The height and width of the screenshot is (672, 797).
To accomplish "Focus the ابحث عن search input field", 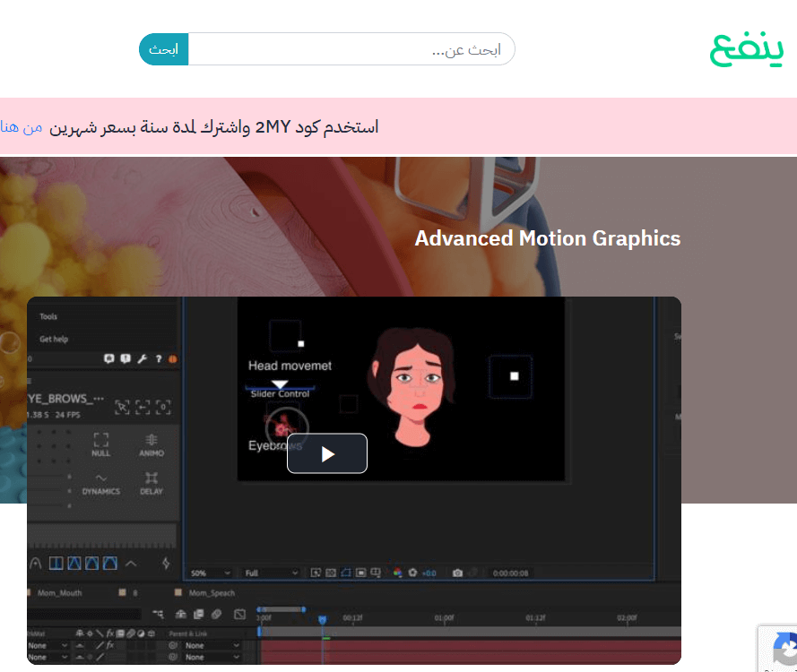I will (x=351, y=49).
